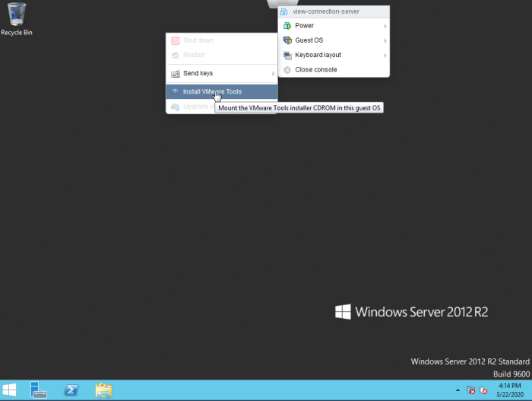Open the Recycle Bin desktop icon
The image size is (532, 401).
16,19
